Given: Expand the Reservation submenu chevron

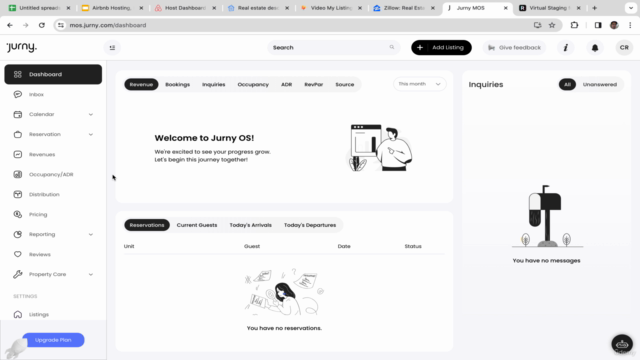Looking at the screenshot, I should click(91, 134).
